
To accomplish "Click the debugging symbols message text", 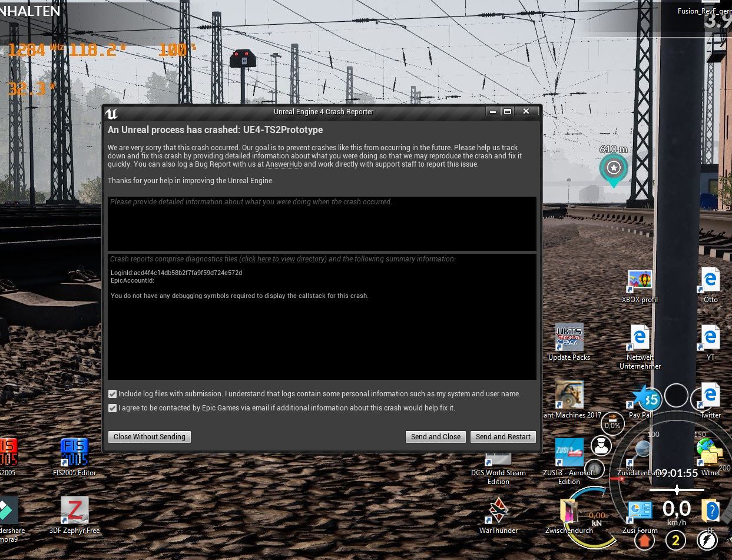I will click(x=239, y=296).
